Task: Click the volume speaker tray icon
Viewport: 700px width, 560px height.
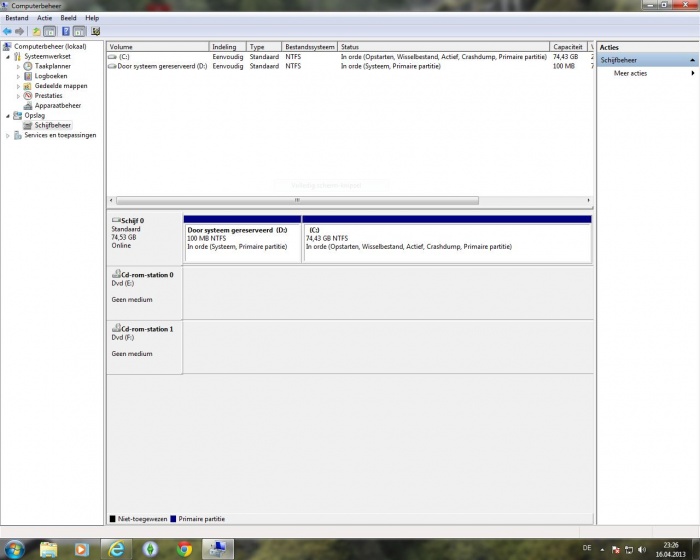Action: pyautogui.click(x=642, y=549)
